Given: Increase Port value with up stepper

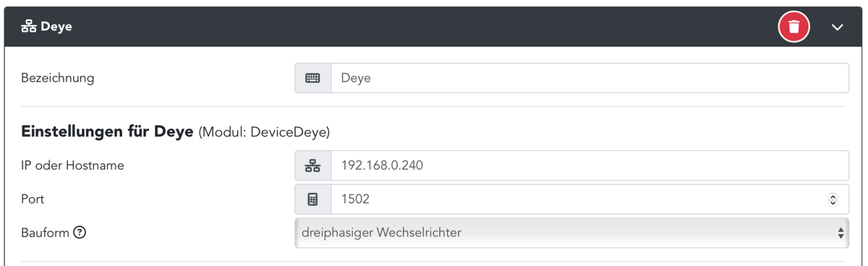Looking at the screenshot, I should [833, 196].
